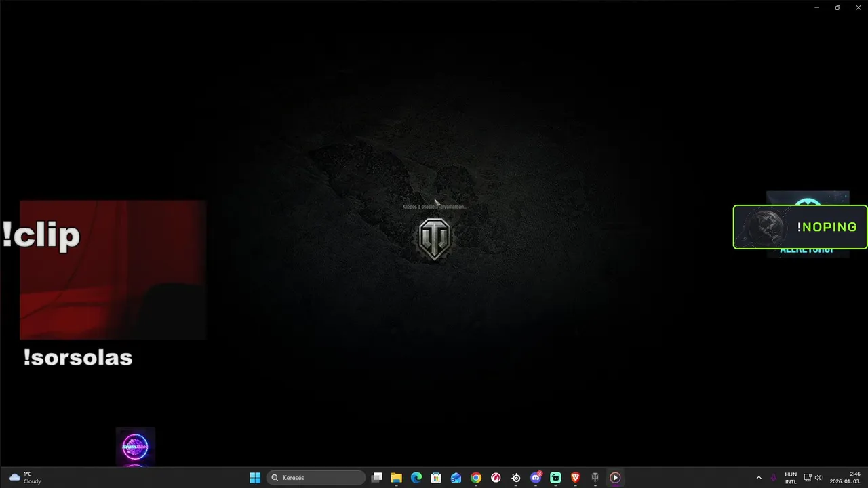Open SteelSeries app from the taskbar
This screenshot has height=488, width=868.
tap(516, 478)
